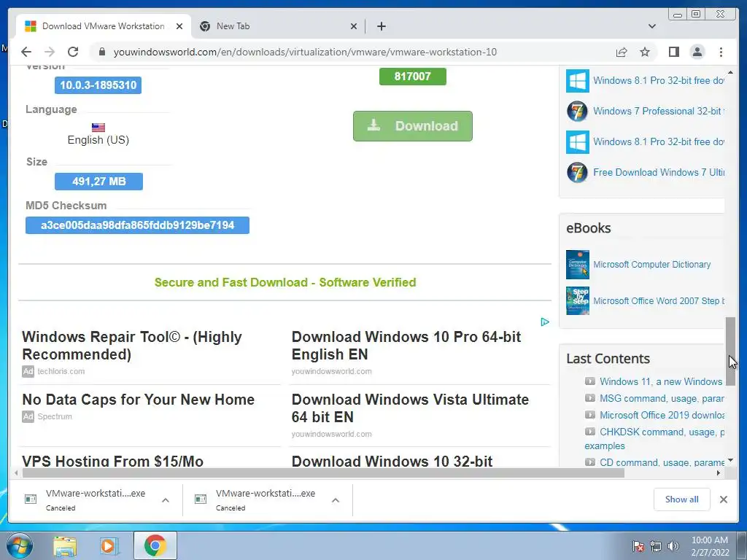The image size is (747, 560).
Task: Open a new tab with plus
Action: [381, 26]
